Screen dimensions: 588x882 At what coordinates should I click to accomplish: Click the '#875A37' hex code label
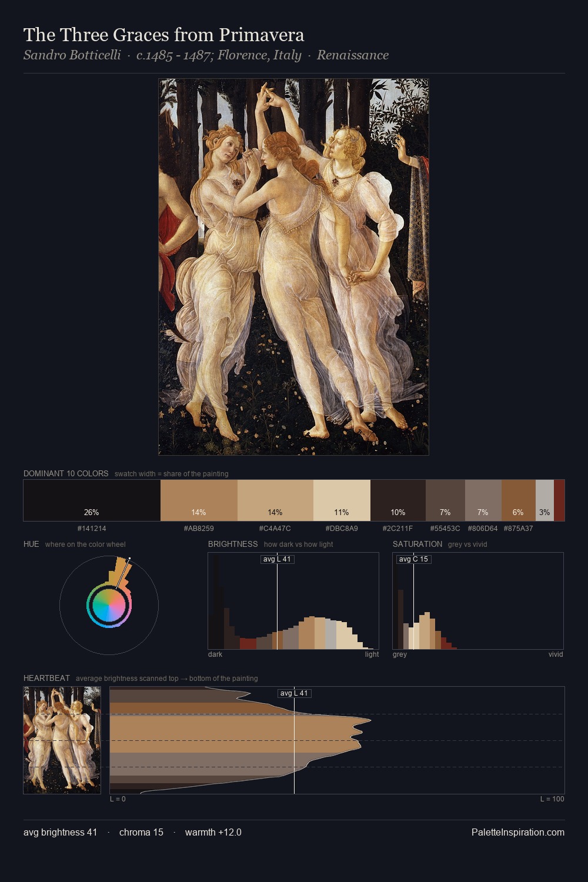519,529
